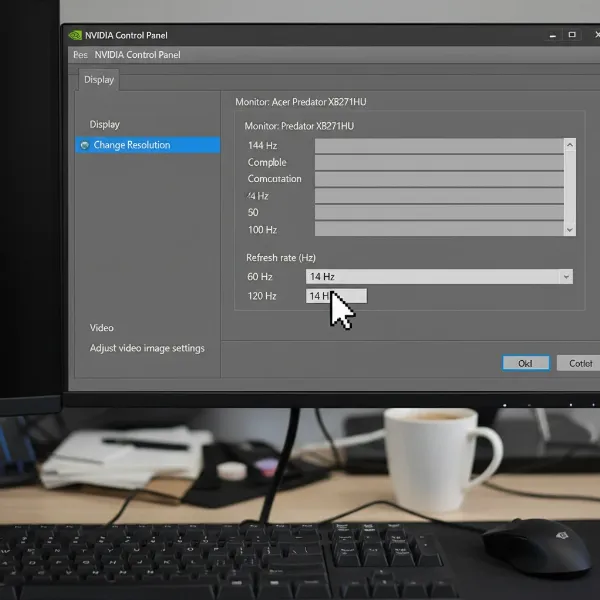Click 'Monitor: Acer Predator XB271HU' heading
Viewport: 600px width, 600px height.
pyautogui.click(x=301, y=102)
